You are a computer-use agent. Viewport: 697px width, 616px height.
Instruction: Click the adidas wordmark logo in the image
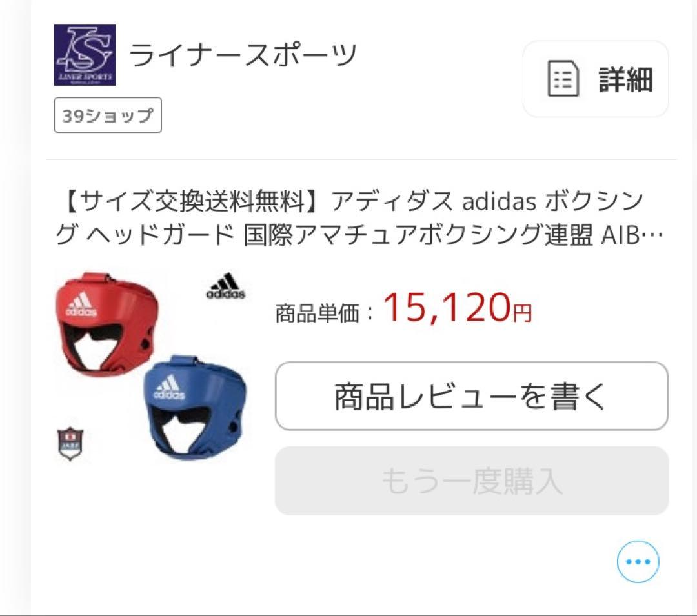tap(224, 285)
